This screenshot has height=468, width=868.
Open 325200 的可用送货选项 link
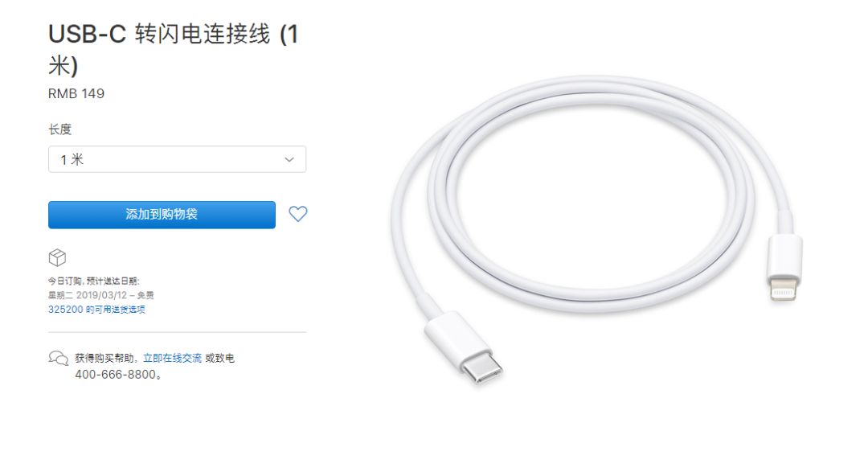pos(96,310)
